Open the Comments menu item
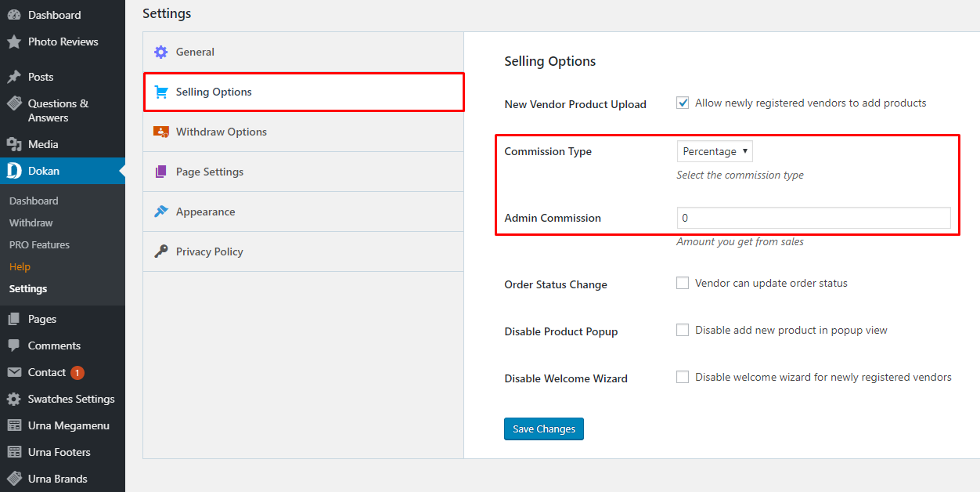 (63, 345)
